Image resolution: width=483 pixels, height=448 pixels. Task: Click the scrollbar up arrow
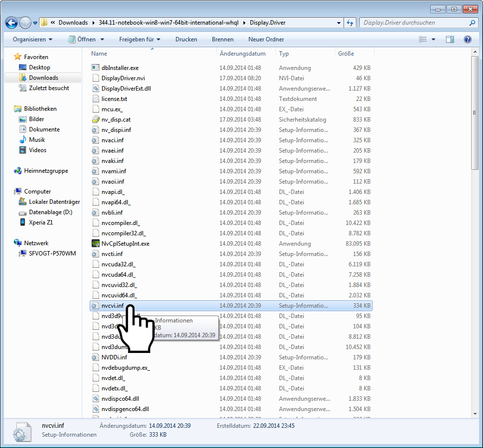475,52
